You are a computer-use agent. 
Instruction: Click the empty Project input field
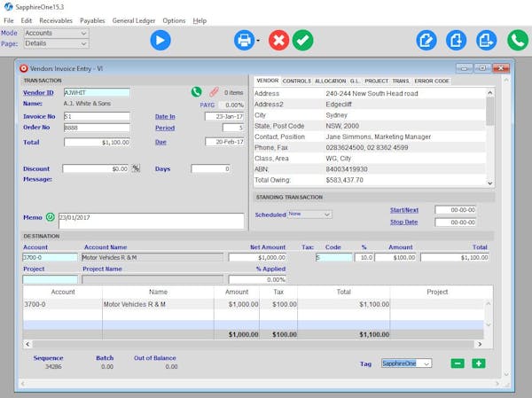point(50,279)
